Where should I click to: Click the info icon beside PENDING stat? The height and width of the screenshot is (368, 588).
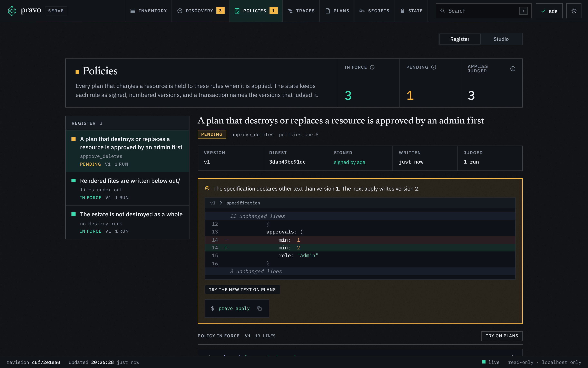tap(433, 67)
